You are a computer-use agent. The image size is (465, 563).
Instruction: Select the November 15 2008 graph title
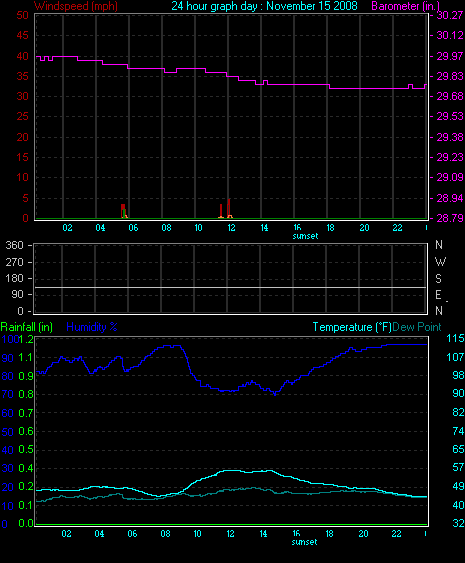312,6
